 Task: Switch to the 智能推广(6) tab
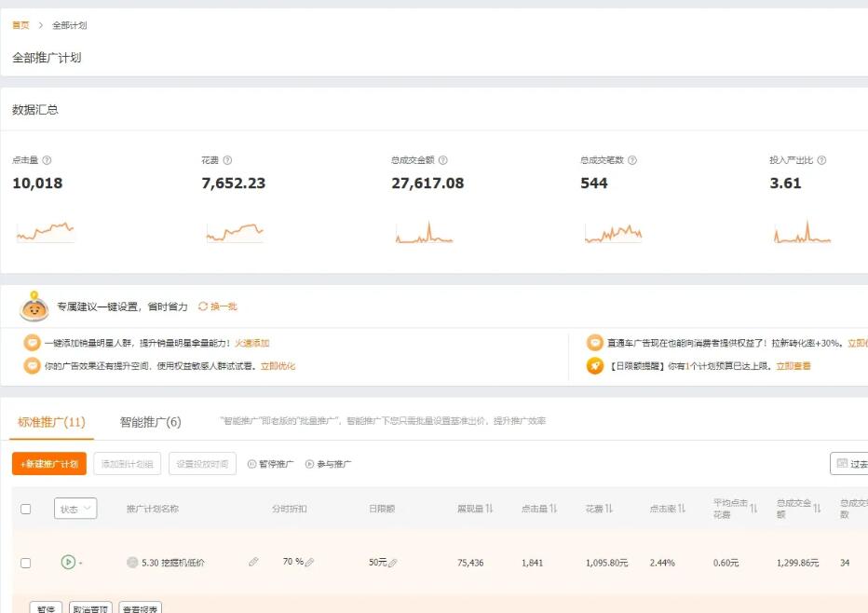click(151, 422)
